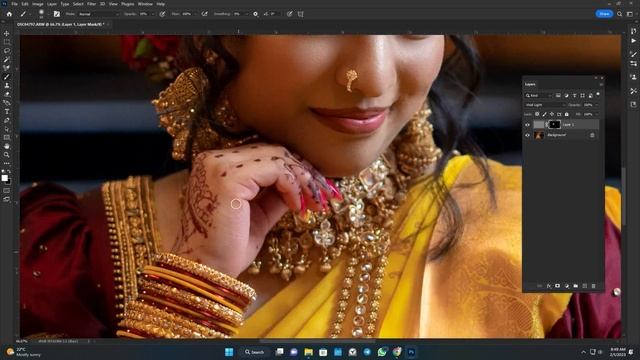Open the Edit Toolbar three-dots button
This screenshot has height=360, width=640.
click(7, 163)
